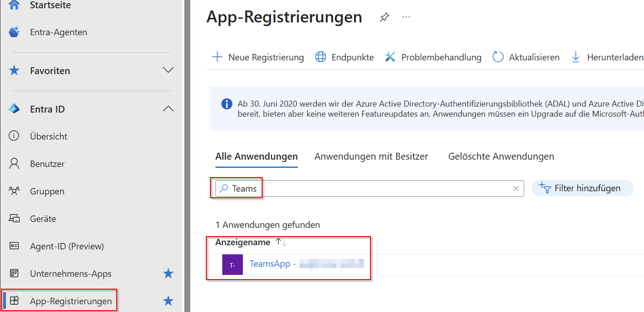
Task: Open Unternehmens-Apps in the sidebar
Action: click(x=71, y=274)
